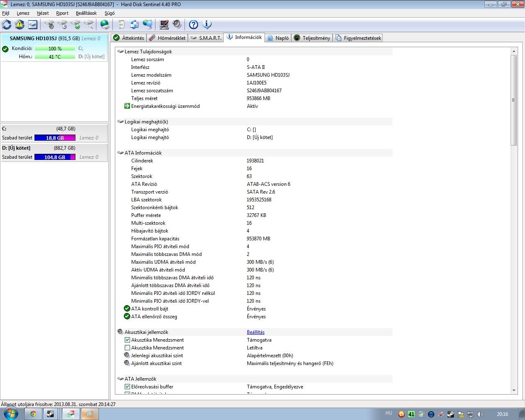The height and width of the screenshot is (420, 525).
Task: Click the Hard Disk Sentinel taskbar button
Action: [71, 414]
